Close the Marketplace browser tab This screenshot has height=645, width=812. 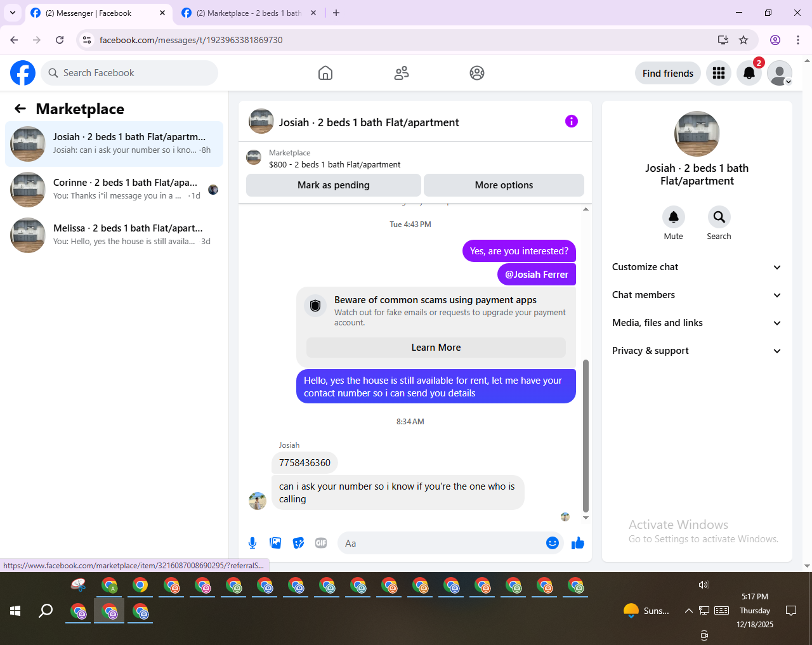pos(313,13)
